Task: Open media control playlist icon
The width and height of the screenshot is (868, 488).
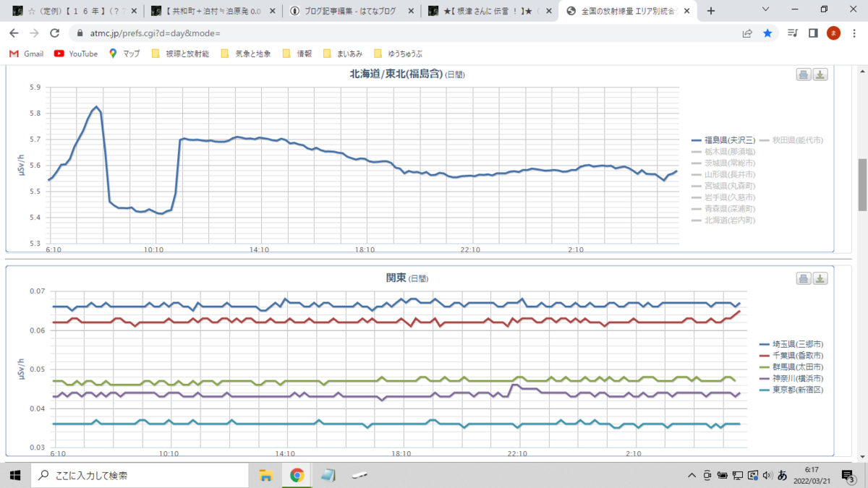Action: 793,33
